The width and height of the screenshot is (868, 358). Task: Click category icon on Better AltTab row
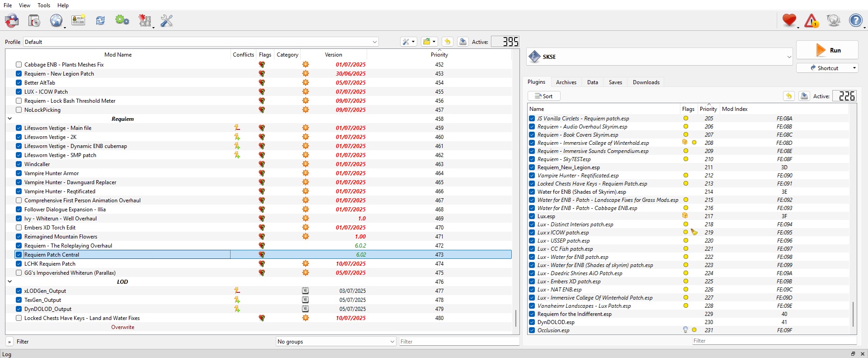[x=306, y=82]
